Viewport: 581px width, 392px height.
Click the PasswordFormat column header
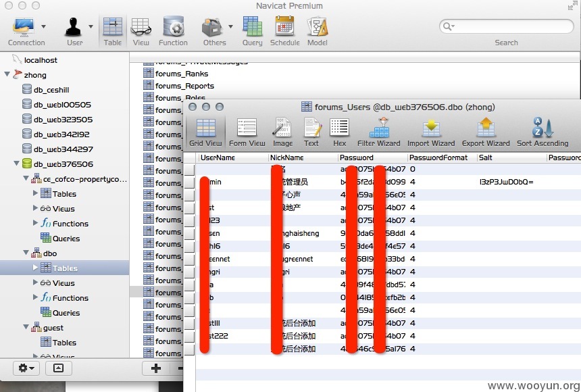click(x=442, y=157)
